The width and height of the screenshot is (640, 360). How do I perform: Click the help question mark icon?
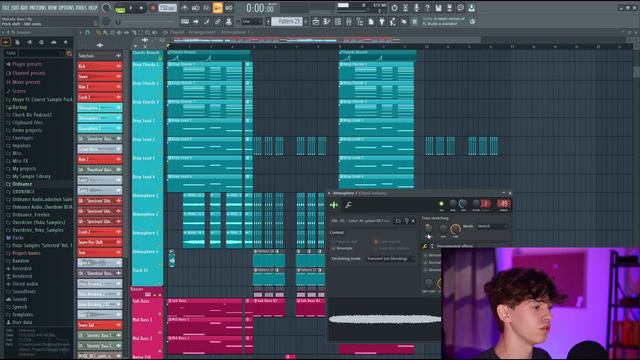click(x=427, y=8)
